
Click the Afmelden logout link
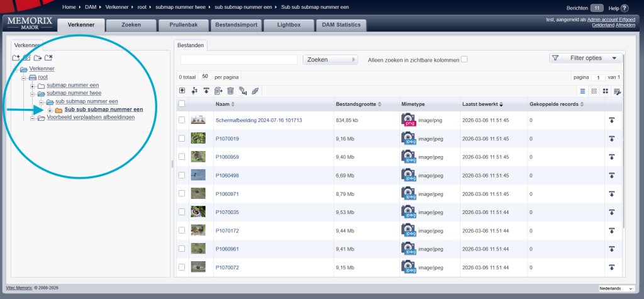(625, 25)
